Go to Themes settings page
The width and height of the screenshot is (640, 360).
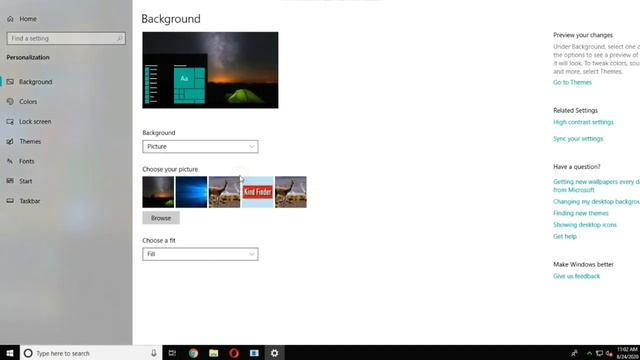[x=30, y=141]
